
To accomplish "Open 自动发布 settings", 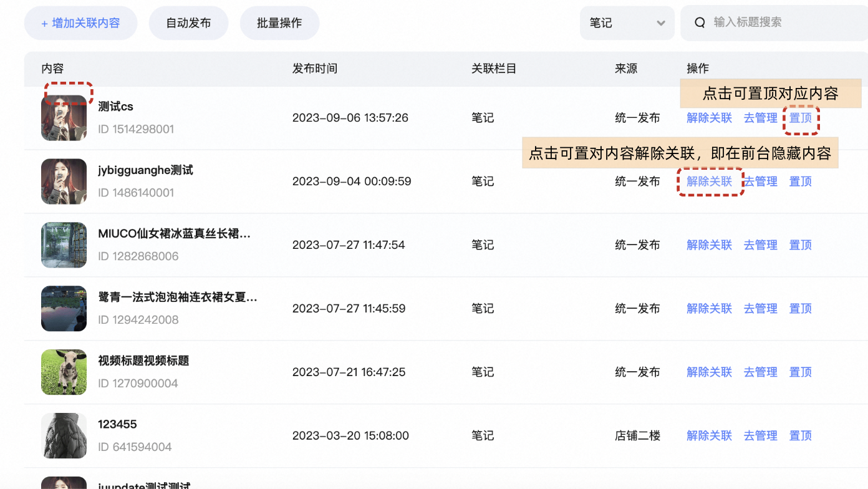I will point(188,23).
